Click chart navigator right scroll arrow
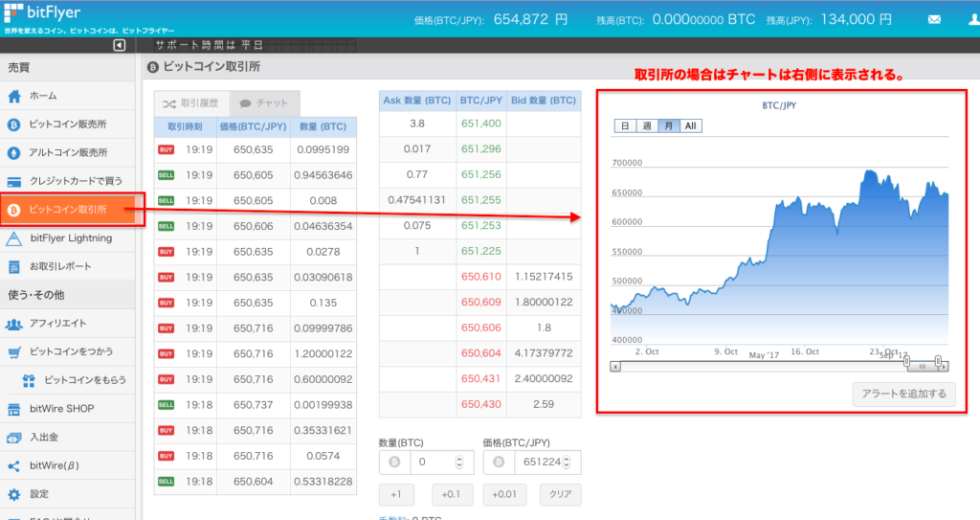Screen dimensions: 980x520 coord(944,367)
